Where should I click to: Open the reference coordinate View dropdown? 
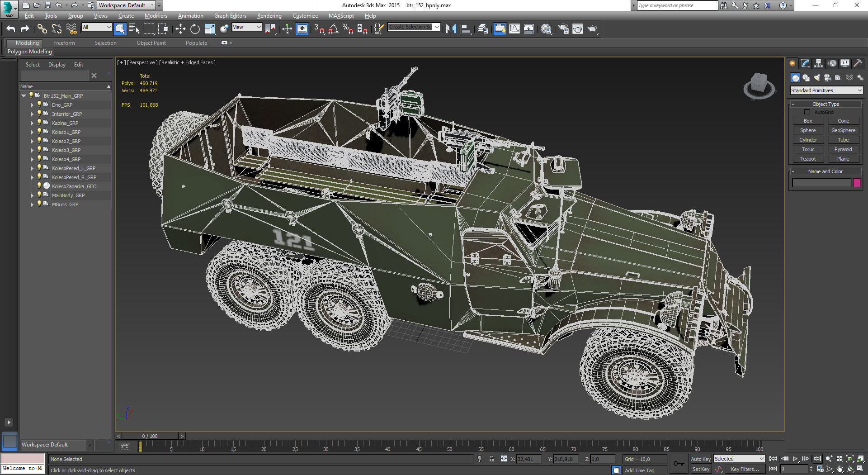tap(247, 27)
